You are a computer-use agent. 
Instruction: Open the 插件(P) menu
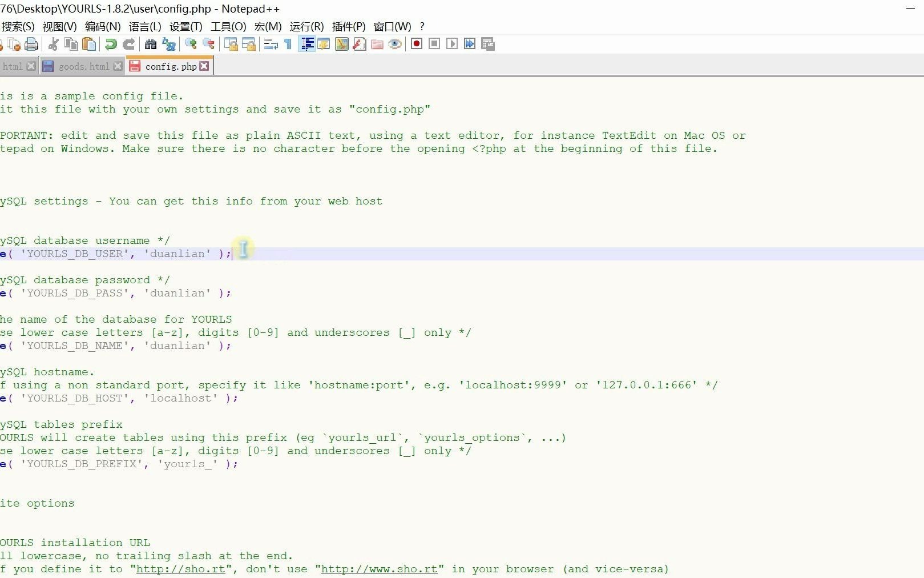pyautogui.click(x=349, y=27)
